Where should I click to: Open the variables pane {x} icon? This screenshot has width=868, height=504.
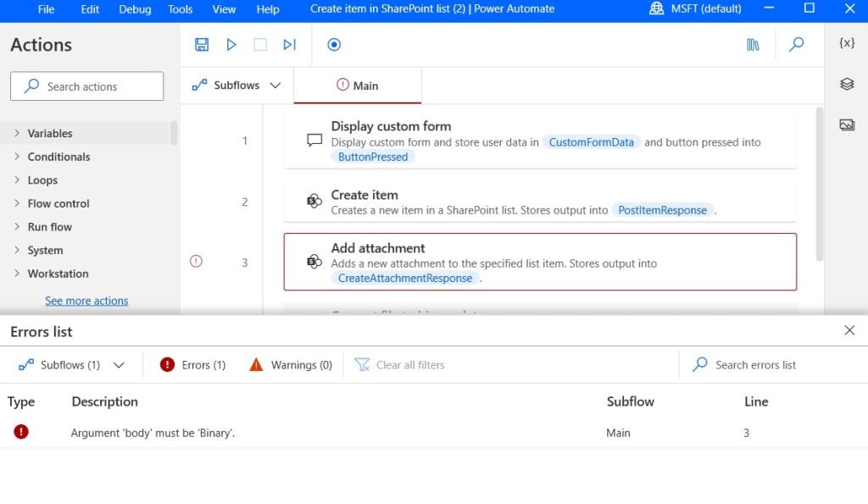click(847, 43)
